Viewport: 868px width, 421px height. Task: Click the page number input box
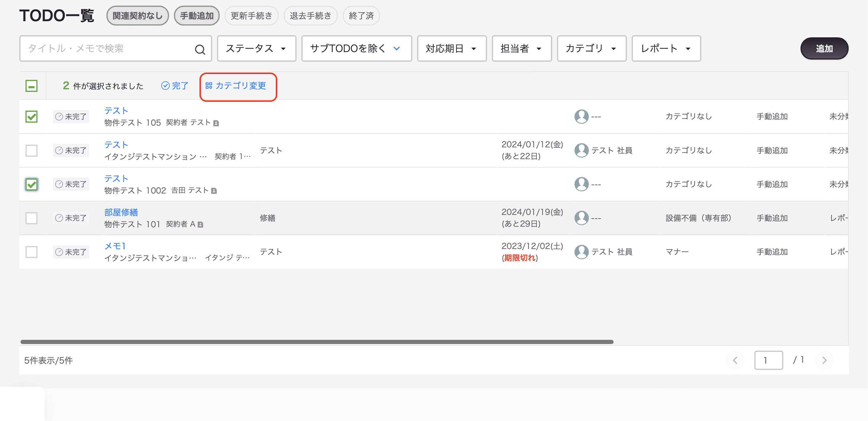coord(768,360)
